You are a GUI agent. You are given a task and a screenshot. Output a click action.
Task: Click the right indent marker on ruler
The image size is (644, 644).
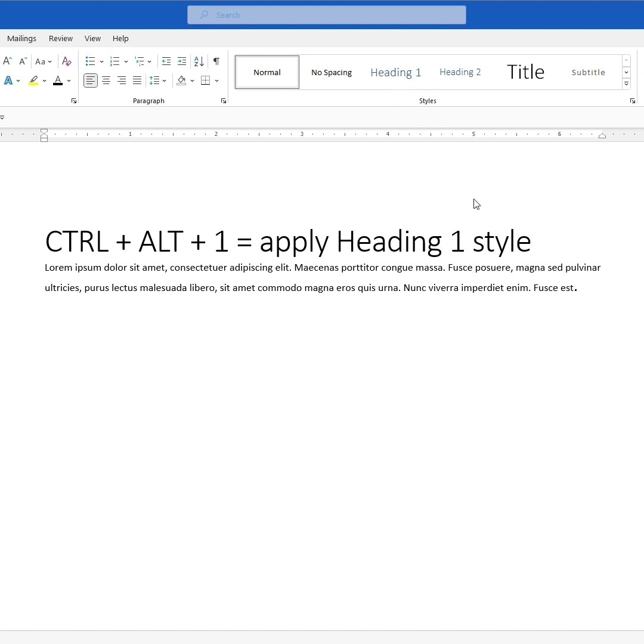tap(602, 135)
